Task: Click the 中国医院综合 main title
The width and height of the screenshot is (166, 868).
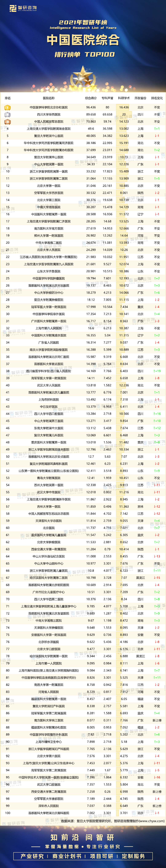Action: click(83, 40)
